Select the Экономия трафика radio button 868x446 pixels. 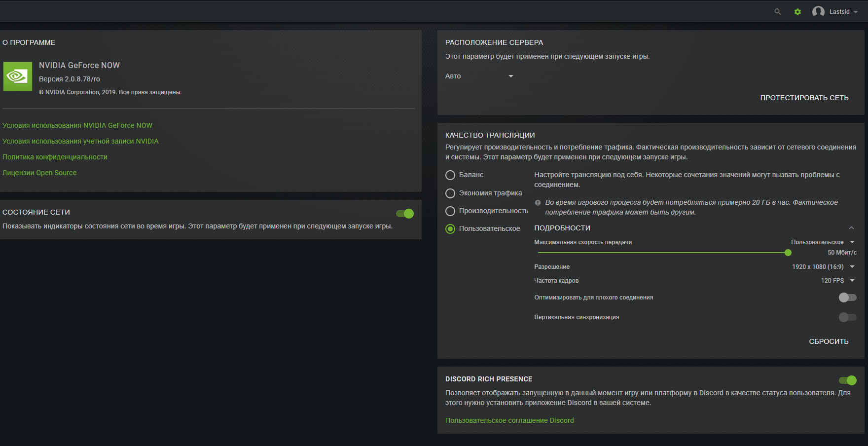(x=450, y=193)
